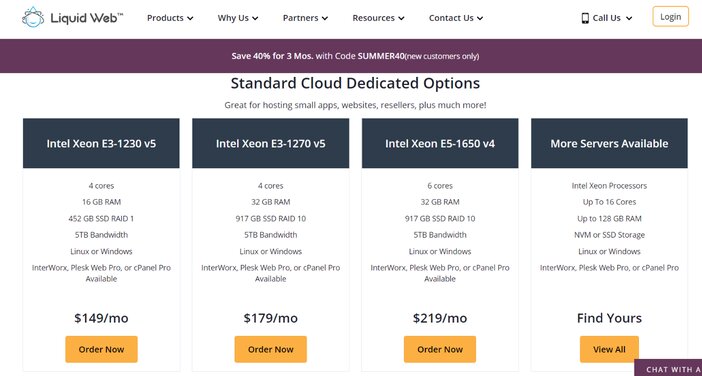This screenshot has width=702, height=376.
Task: Order the $179/mo Xeon E3-1270 plan
Action: [270, 349]
